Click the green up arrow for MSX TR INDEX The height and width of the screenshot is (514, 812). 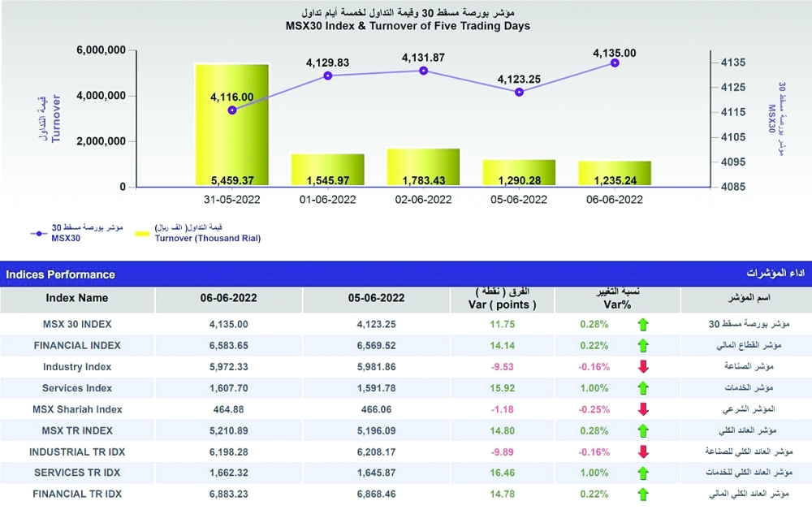pyautogui.click(x=644, y=430)
